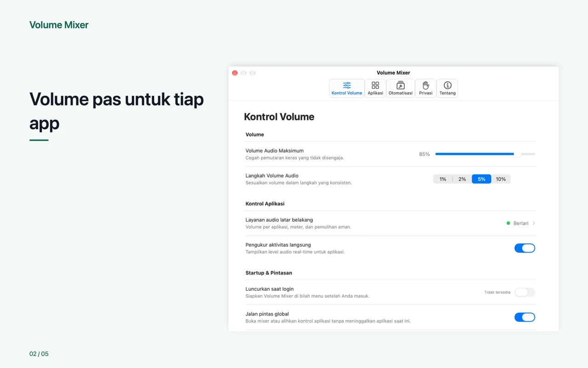This screenshot has width=588, height=368.
Task: Select 1% volume step
Action: coord(443,179)
